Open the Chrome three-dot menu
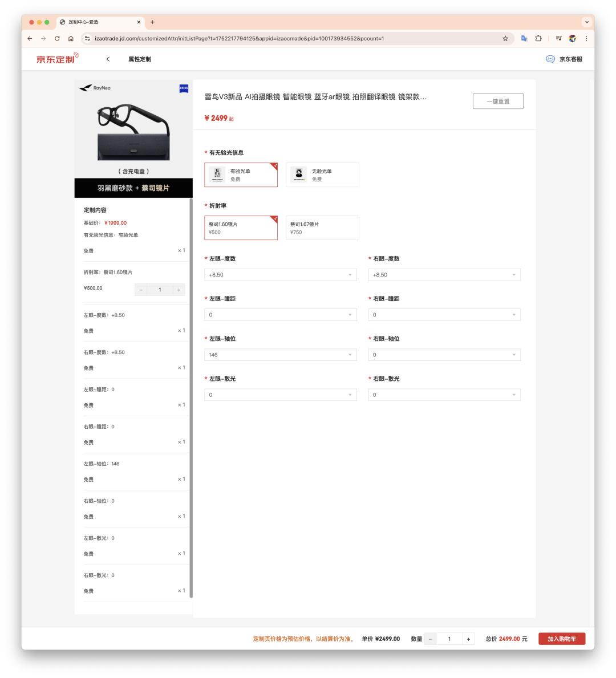 point(586,38)
